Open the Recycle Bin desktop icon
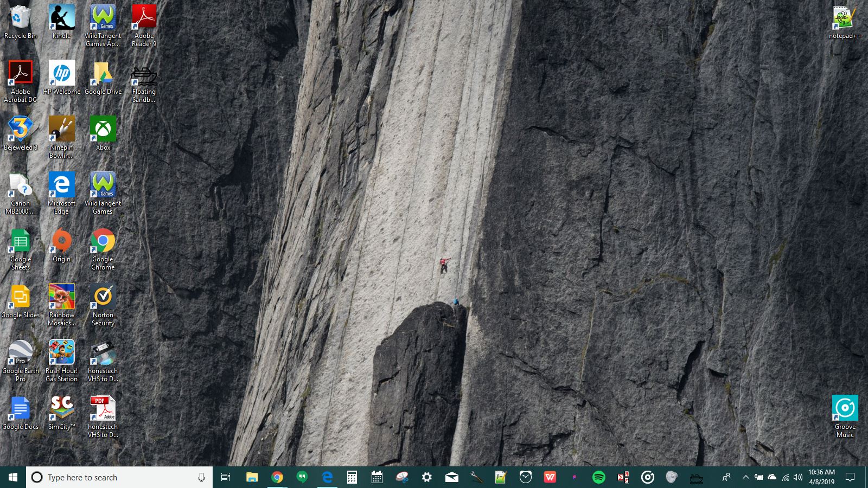868x488 pixels. pyautogui.click(x=20, y=22)
